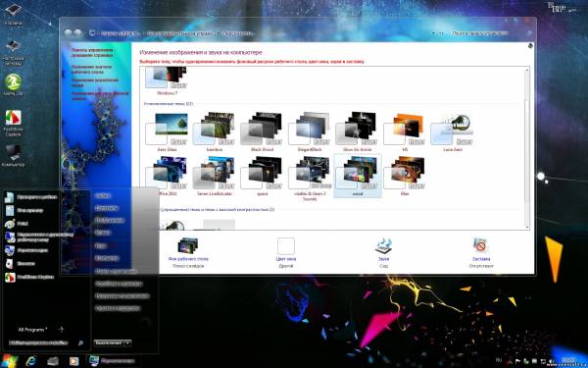588x368 pixels.
Task: Open FastStone Capture in Start menu
Action: (x=30, y=277)
